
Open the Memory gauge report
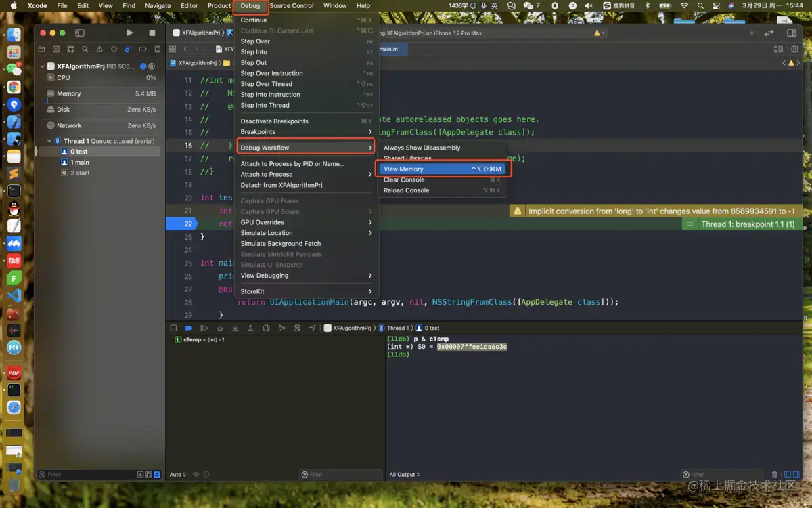coord(100,93)
